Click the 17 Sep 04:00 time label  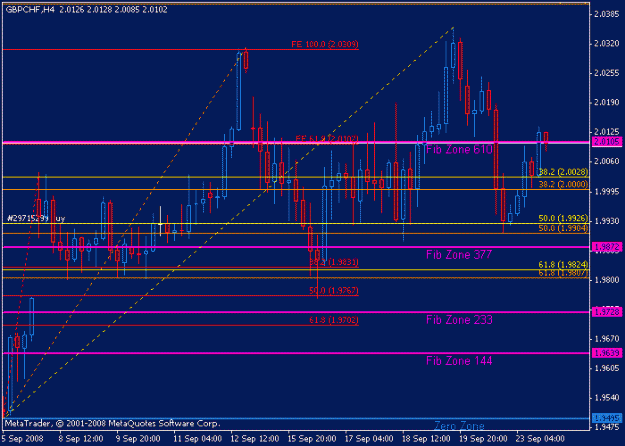[369, 439]
